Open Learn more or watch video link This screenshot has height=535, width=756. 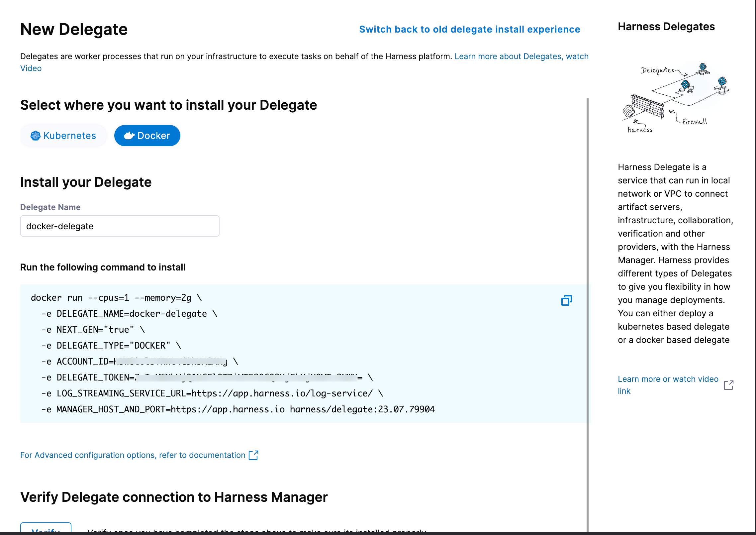coord(668,379)
